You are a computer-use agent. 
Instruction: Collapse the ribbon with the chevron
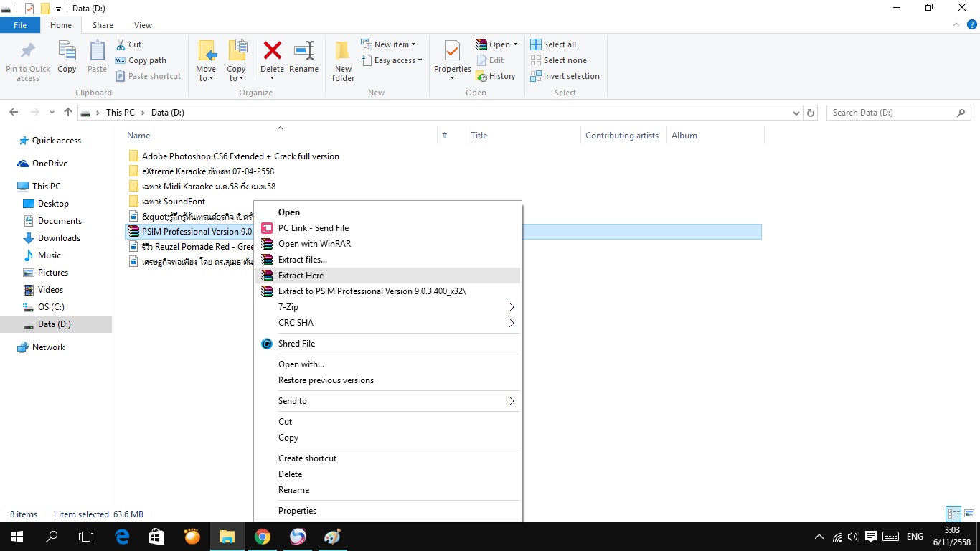click(x=955, y=25)
